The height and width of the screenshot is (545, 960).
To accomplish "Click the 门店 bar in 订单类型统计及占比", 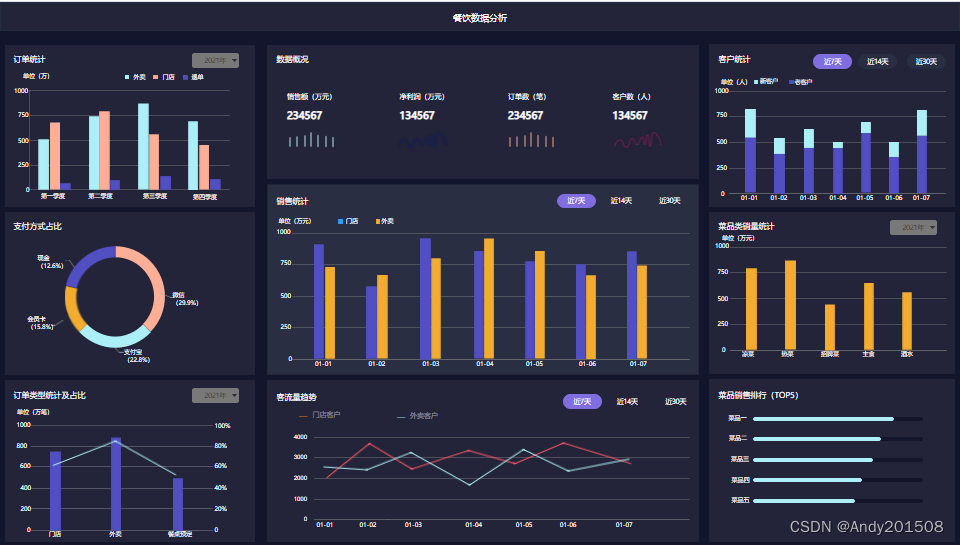I will [x=55, y=491].
